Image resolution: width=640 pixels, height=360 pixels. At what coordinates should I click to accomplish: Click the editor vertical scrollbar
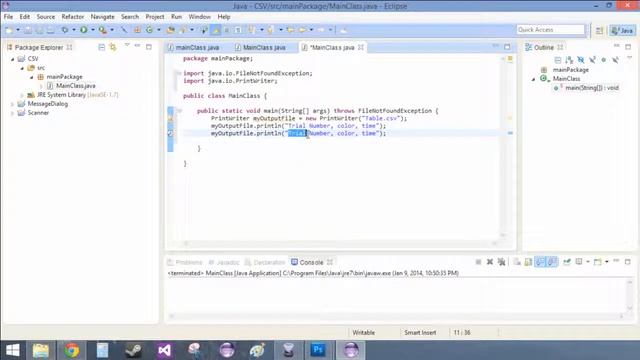click(x=503, y=147)
